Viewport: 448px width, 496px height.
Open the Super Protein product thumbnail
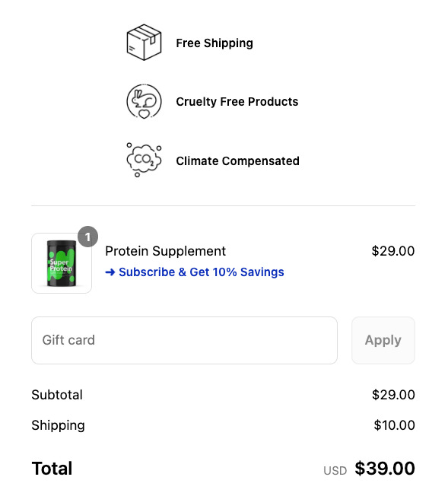(62, 263)
